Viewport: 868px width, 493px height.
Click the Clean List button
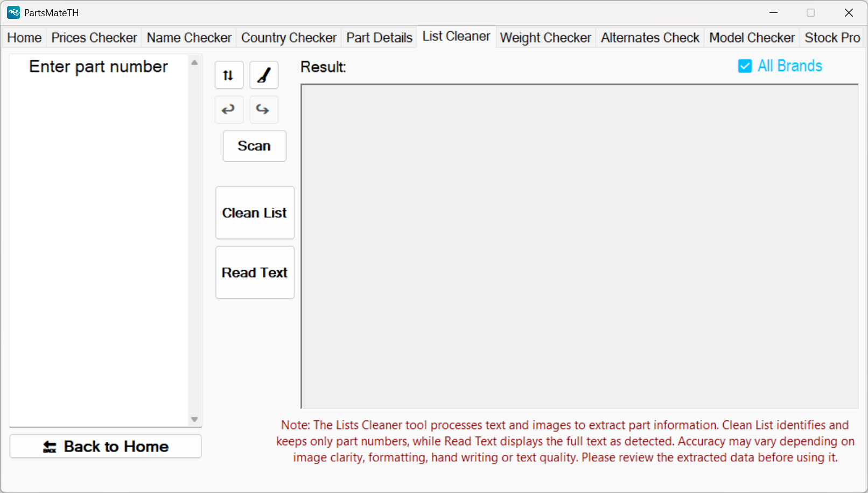coord(255,213)
